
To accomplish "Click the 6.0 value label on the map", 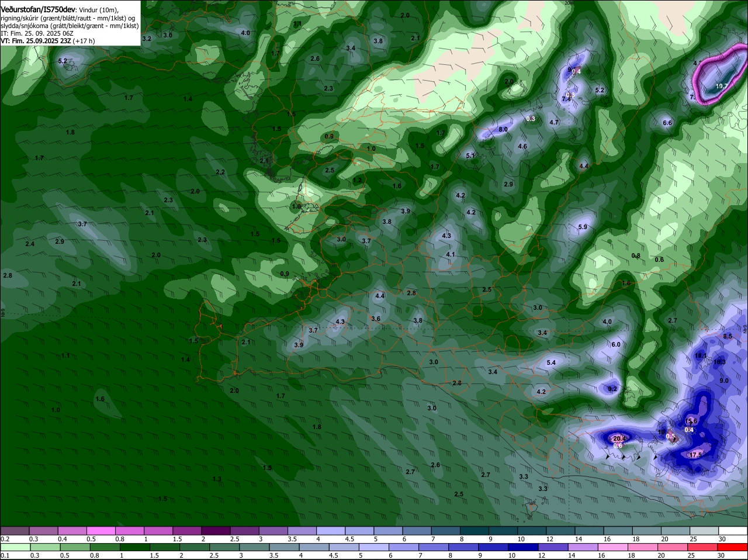I will click(615, 345).
